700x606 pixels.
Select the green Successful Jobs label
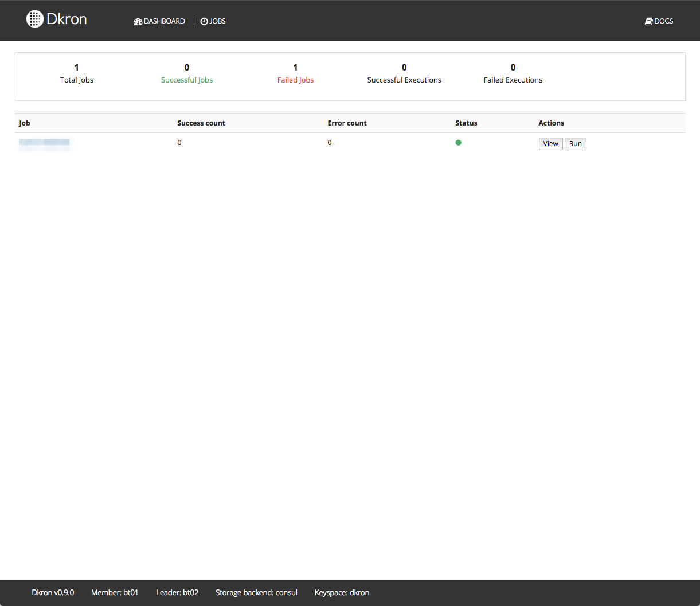187,80
